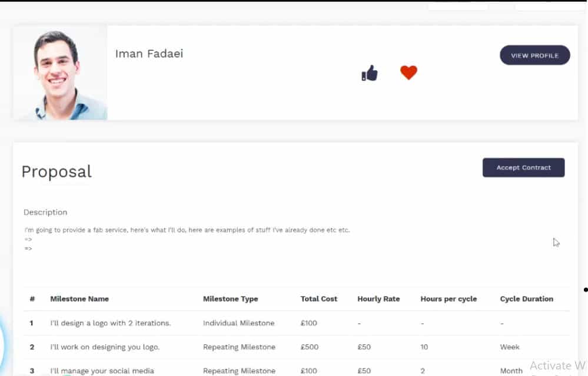
Task: Click the Accept Contract button
Action: tap(523, 167)
